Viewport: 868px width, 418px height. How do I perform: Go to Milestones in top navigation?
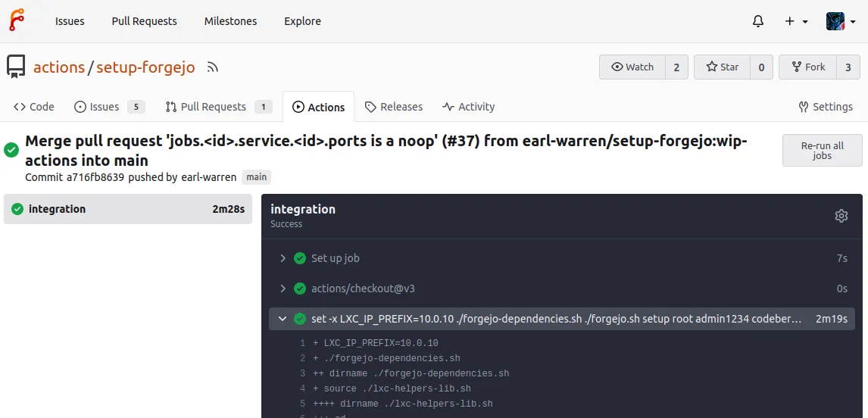(230, 21)
